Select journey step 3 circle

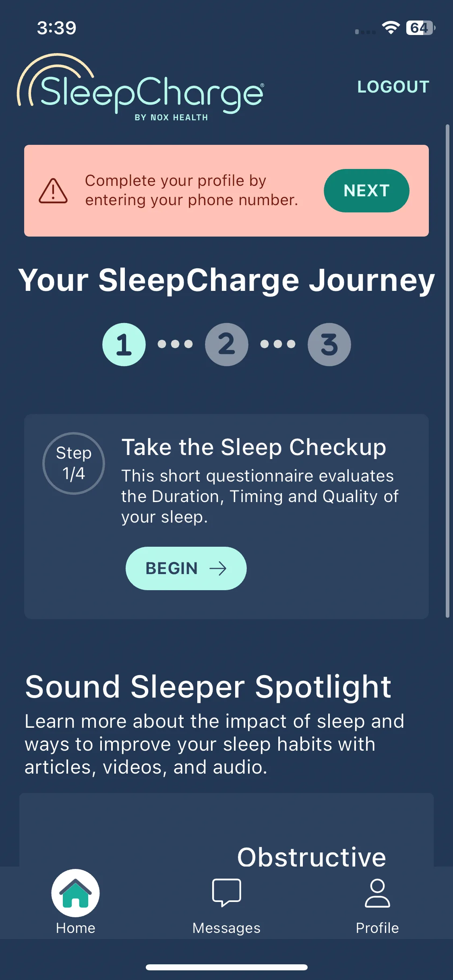pyautogui.click(x=329, y=344)
